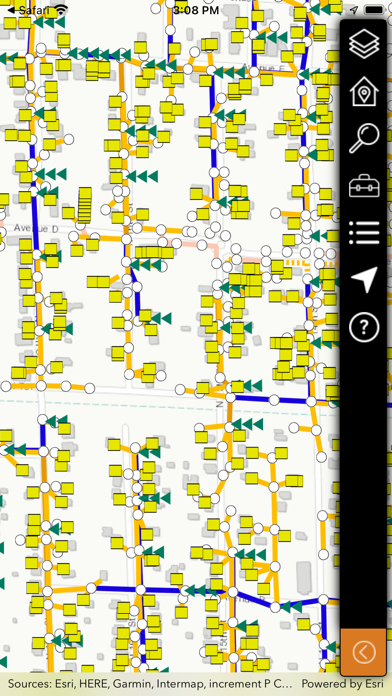Open search with the magnifying glass
Viewport: 392px width, 696px height.
click(x=364, y=138)
